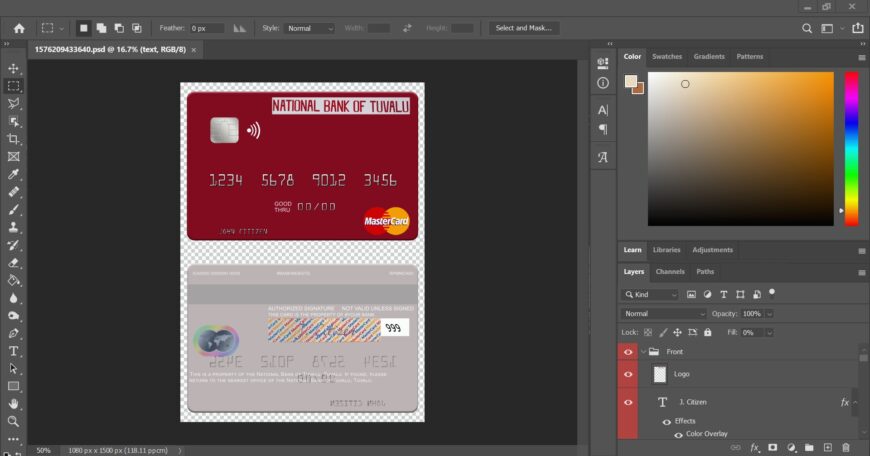Go to Photoshop Home screen
Screen dimensions: 870x456
click(x=19, y=28)
